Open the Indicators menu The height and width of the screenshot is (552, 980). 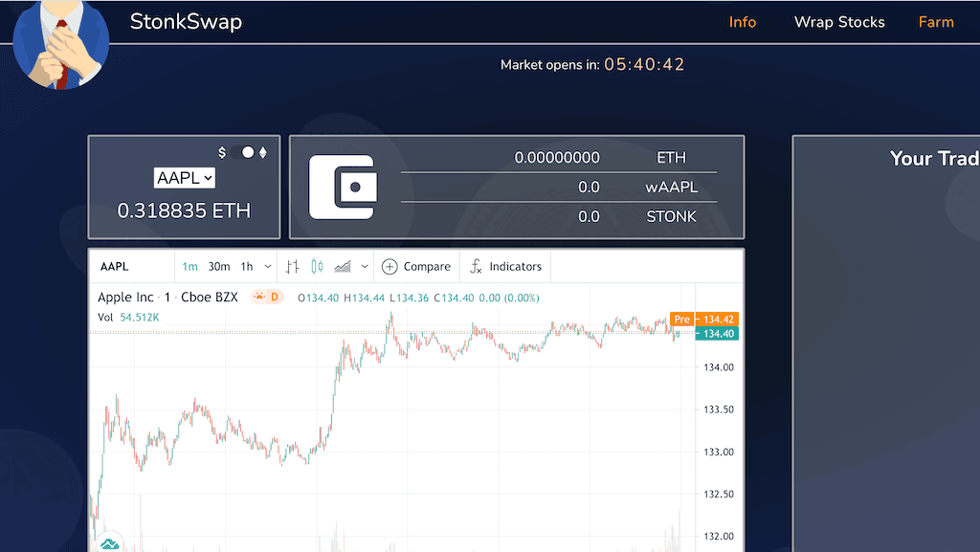tap(505, 267)
